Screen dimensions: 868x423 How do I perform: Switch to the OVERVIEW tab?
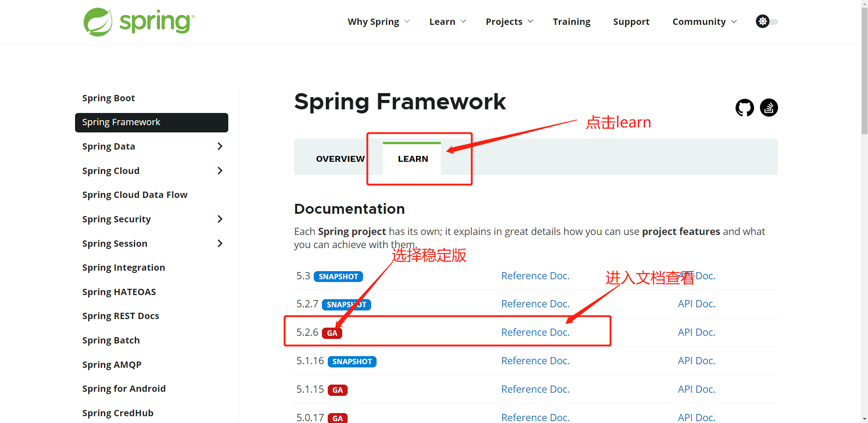(x=340, y=159)
